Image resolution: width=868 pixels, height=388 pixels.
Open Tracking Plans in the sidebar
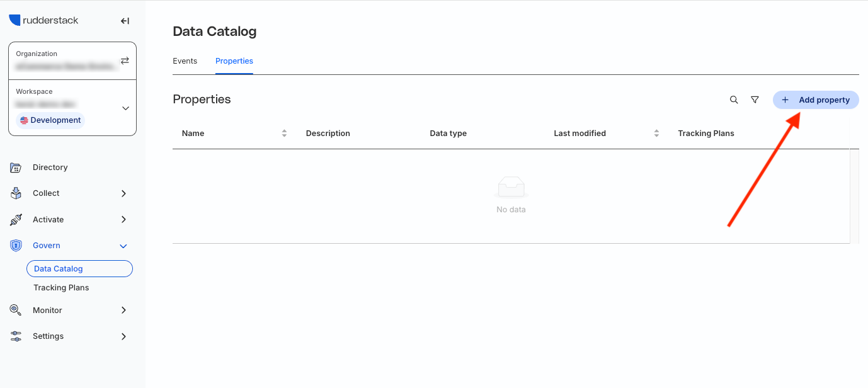[61, 288]
